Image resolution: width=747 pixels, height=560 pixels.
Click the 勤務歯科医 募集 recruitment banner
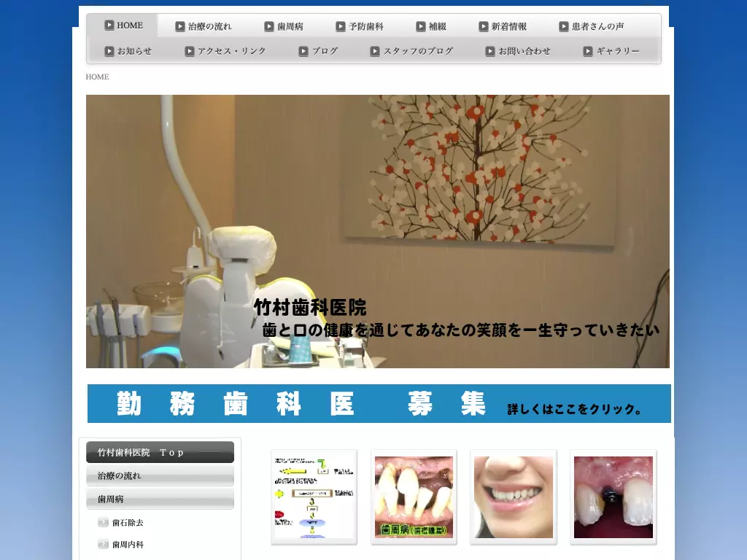coord(379,404)
